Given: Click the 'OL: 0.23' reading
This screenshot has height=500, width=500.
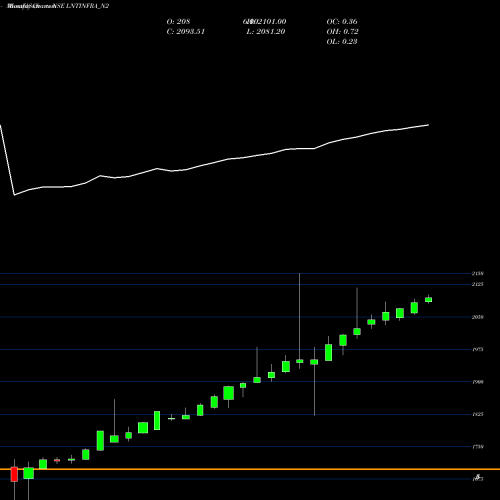Looking at the screenshot, I should coord(342,42).
